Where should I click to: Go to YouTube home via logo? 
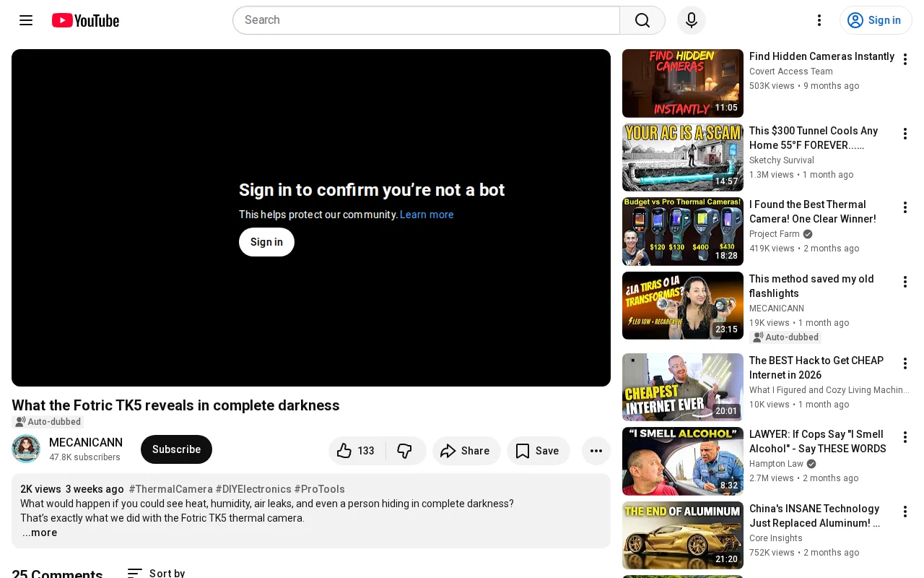tap(85, 20)
